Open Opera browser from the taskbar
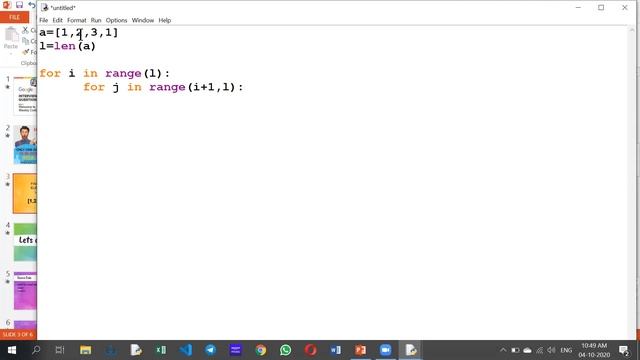 (310, 350)
